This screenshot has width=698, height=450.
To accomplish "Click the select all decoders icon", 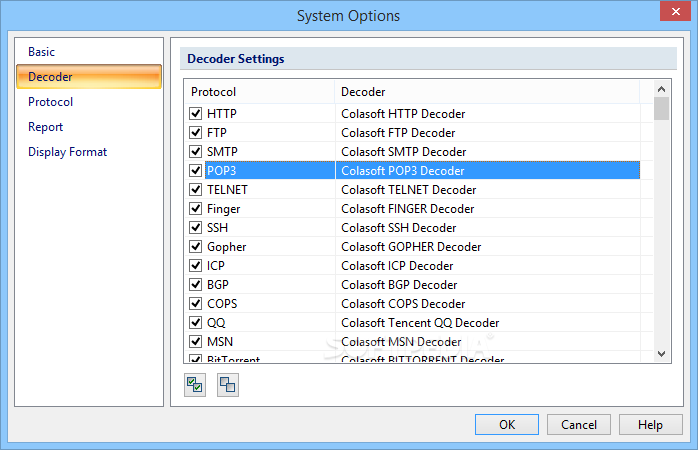I will pyautogui.click(x=195, y=385).
